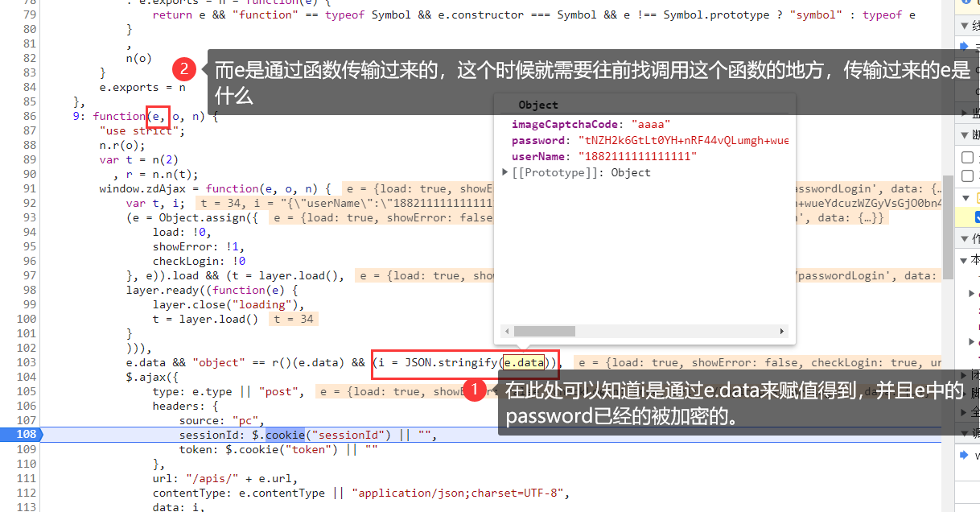This screenshot has height=512, width=980.
Task: Click highlighted e.data inside JSON.stringify
Action: [x=524, y=362]
